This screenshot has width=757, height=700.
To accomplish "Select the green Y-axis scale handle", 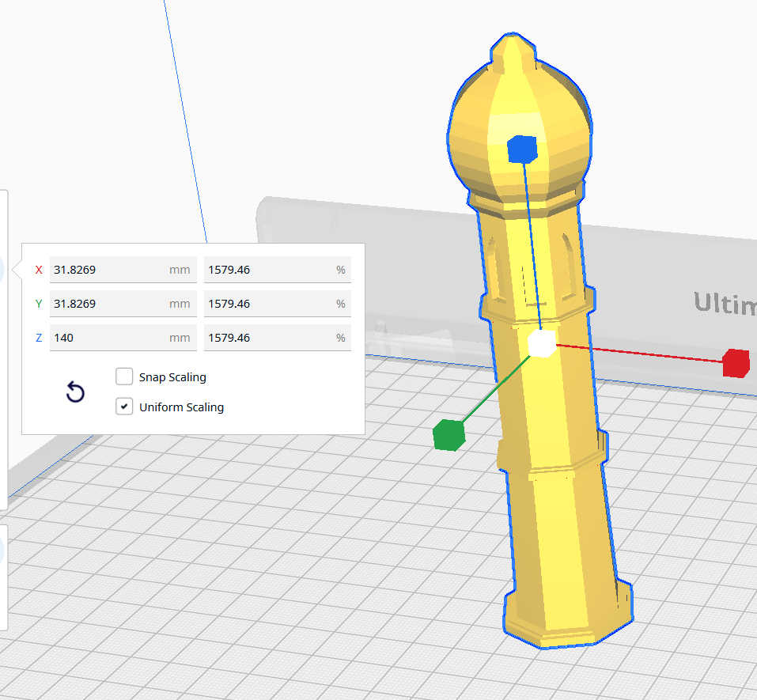I will [x=449, y=435].
